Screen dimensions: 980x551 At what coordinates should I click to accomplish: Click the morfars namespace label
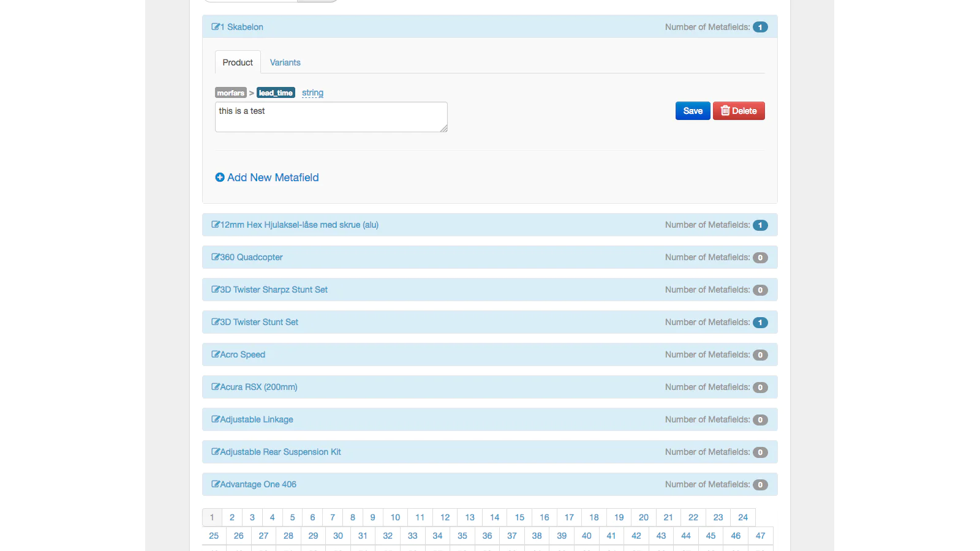(231, 93)
